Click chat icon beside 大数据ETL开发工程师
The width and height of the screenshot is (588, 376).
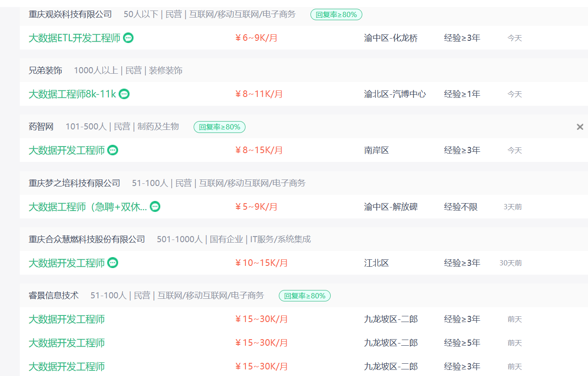[x=128, y=38]
